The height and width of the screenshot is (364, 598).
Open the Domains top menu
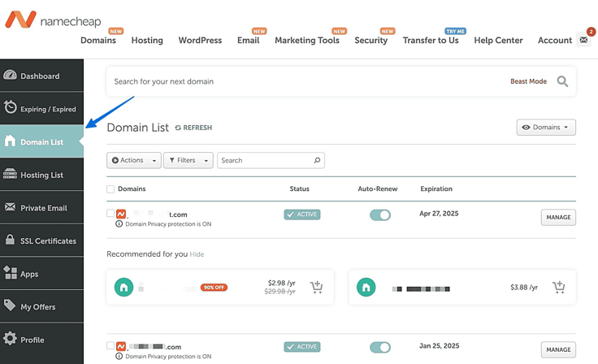(98, 40)
